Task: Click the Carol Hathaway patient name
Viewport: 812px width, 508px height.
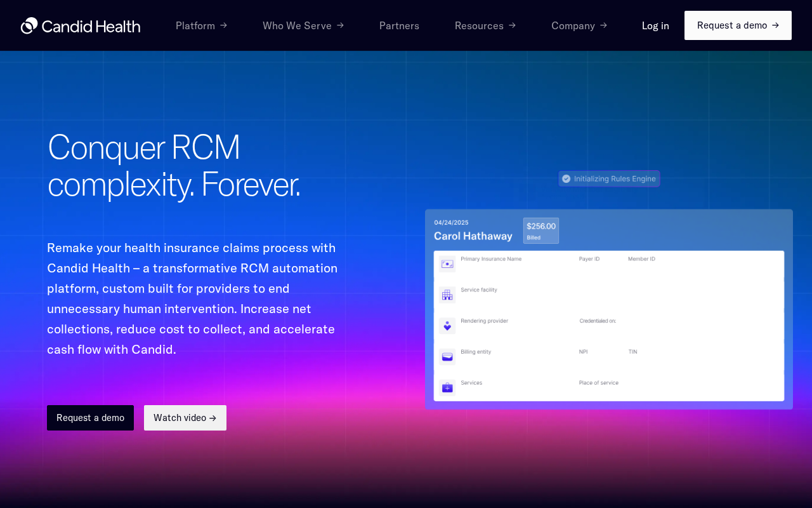Action: pyautogui.click(x=473, y=236)
